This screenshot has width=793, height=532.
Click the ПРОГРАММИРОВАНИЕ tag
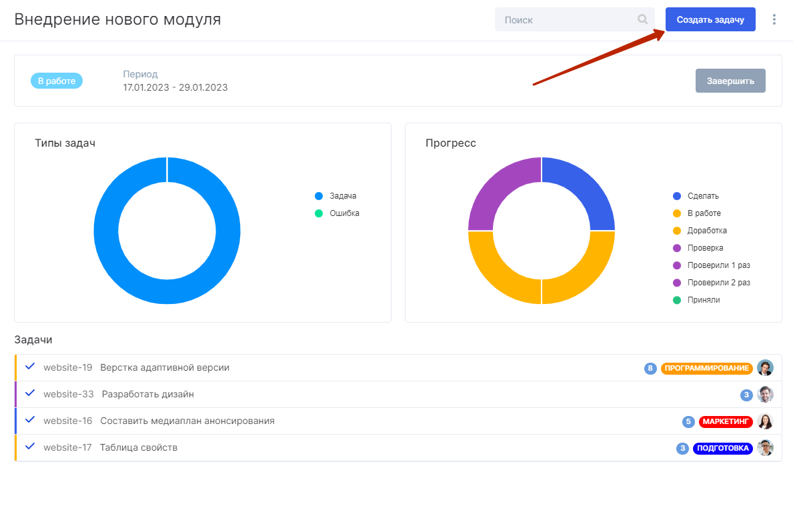pyautogui.click(x=706, y=368)
